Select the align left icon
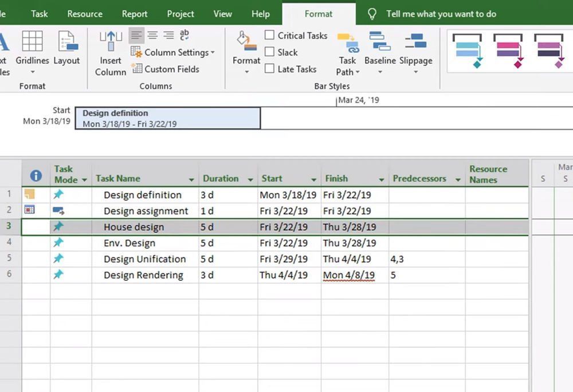The height and width of the screenshot is (392, 573). [x=136, y=36]
